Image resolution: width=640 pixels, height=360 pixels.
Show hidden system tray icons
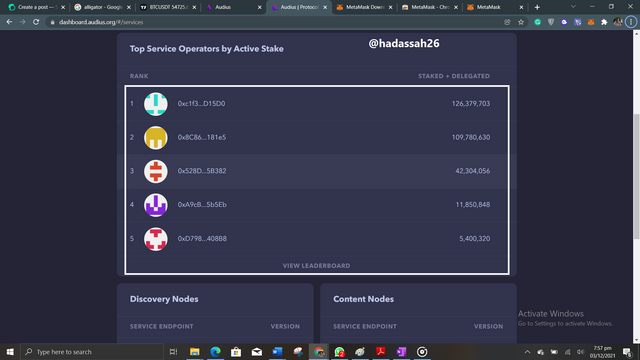[x=527, y=351]
